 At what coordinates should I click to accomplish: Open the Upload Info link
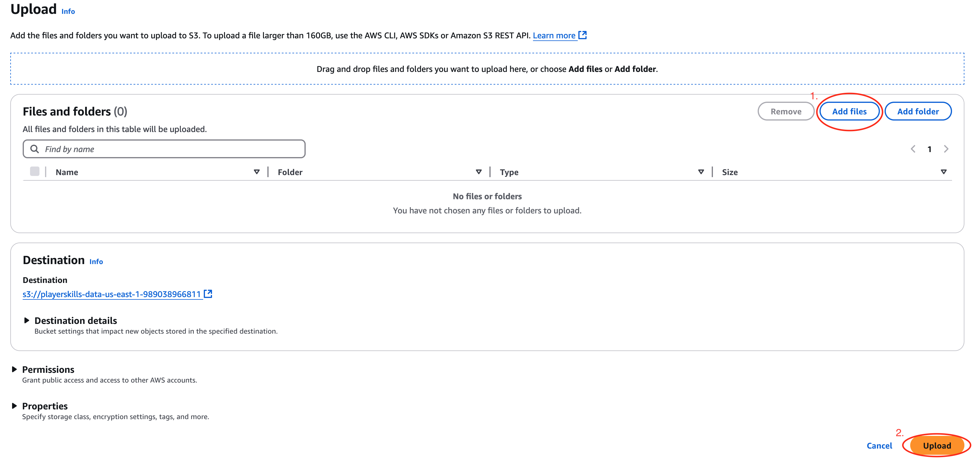(68, 11)
